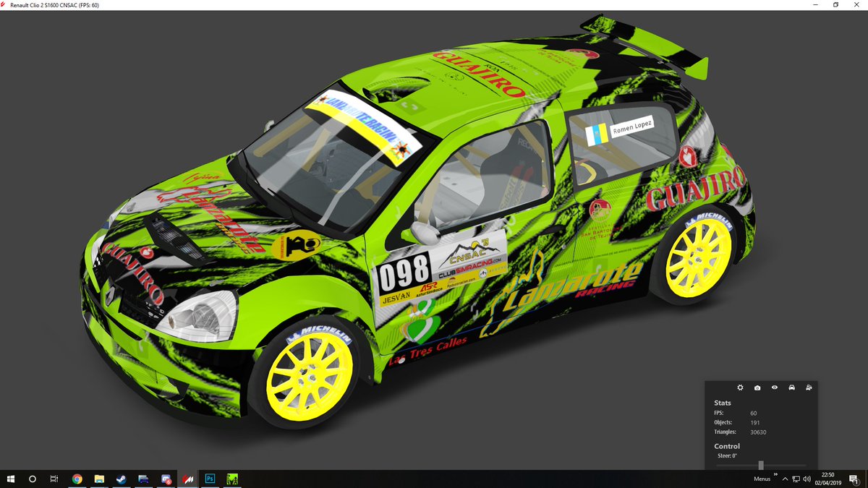Open Steam from taskbar
This screenshot has width=868, height=488.
[122, 479]
